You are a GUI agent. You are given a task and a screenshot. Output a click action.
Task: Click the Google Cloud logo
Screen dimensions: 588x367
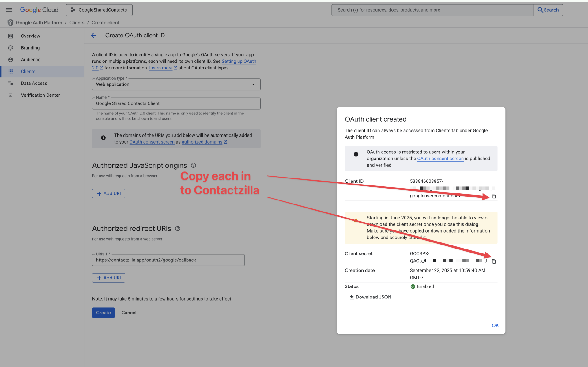[39, 10]
